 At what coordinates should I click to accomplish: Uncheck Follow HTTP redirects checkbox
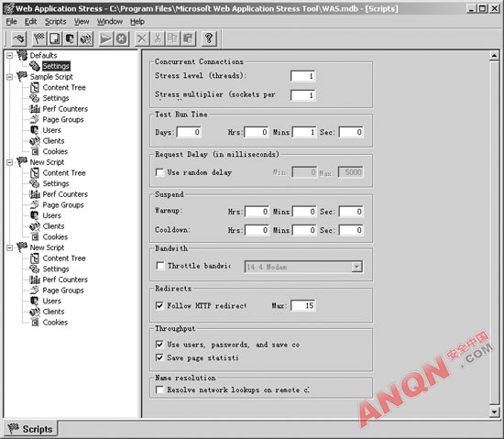(159, 305)
